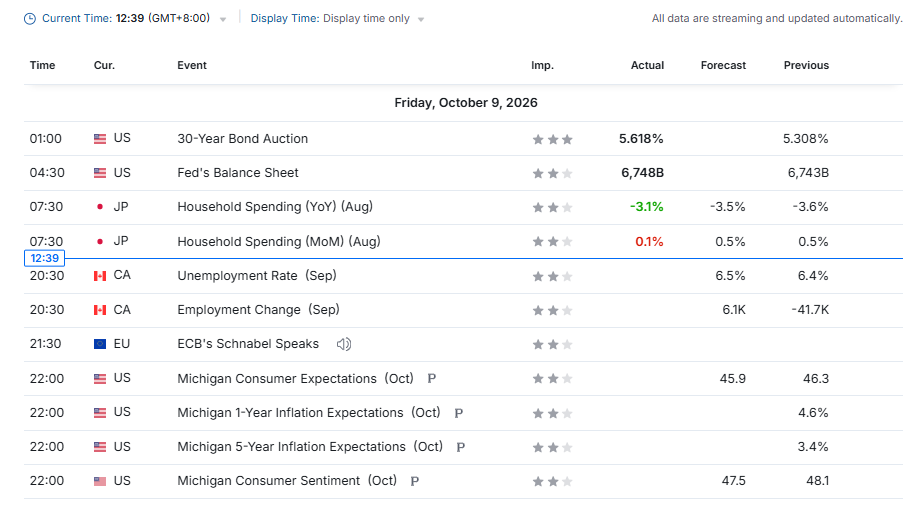Click importance stars for Household Spending (YoY)
The height and width of the screenshot is (515, 915).
553,208
